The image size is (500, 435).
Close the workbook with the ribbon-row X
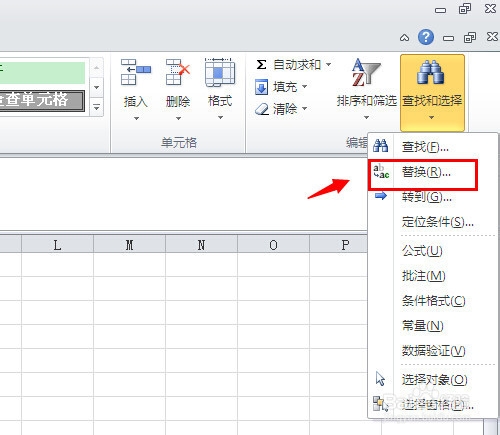(492, 37)
